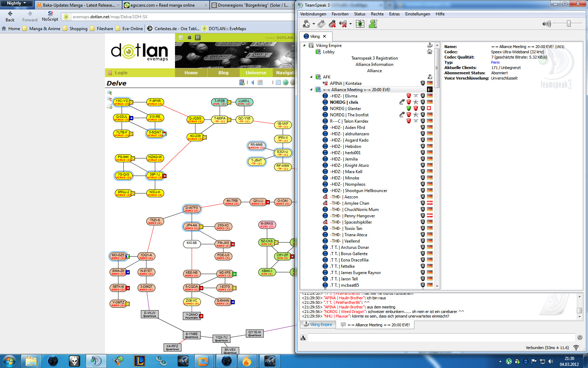Image resolution: width=588 pixels, height=368 pixels.
Task: Select user -TH0- | ChuckNorris Mum
Action: 354,210
